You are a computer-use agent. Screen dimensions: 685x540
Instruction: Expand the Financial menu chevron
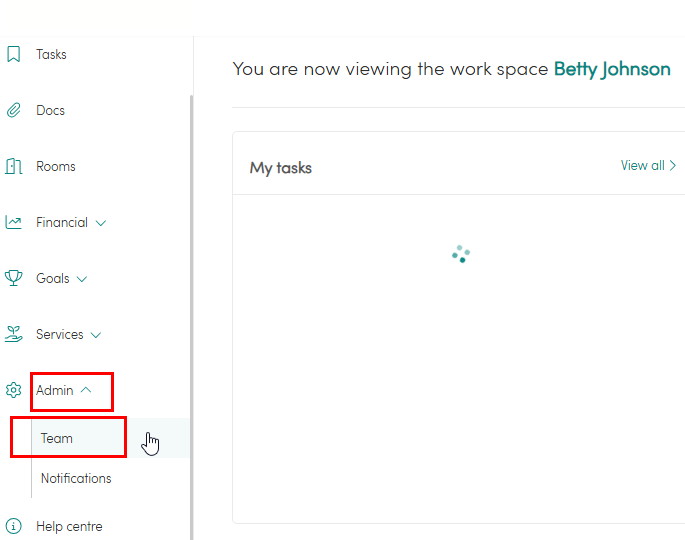(101, 223)
